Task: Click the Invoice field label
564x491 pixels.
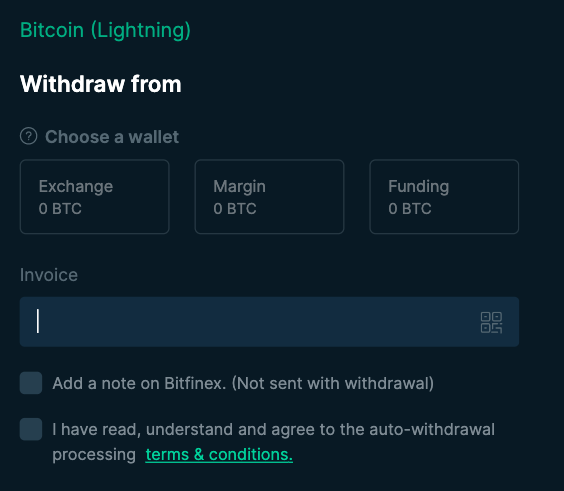Action: 49,275
